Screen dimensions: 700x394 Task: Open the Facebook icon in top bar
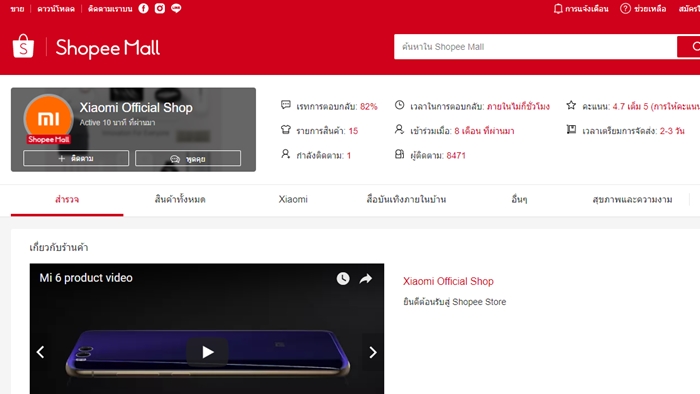(143, 8)
